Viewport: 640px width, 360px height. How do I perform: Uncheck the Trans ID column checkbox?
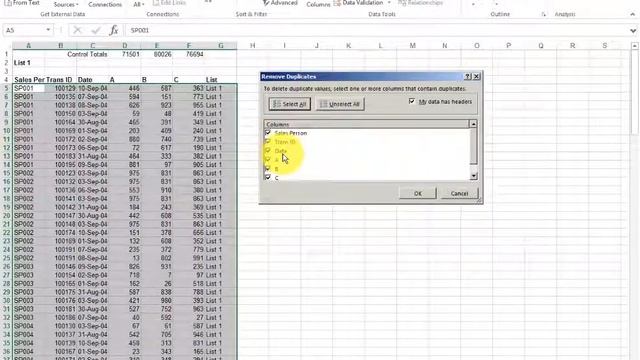pyautogui.click(x=268, y=142)
